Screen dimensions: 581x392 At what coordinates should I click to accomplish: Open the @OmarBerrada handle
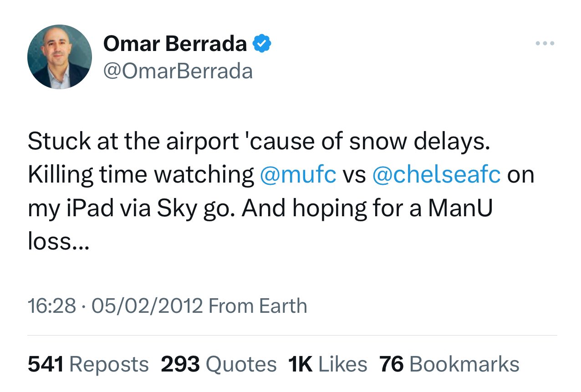(178, 71)
